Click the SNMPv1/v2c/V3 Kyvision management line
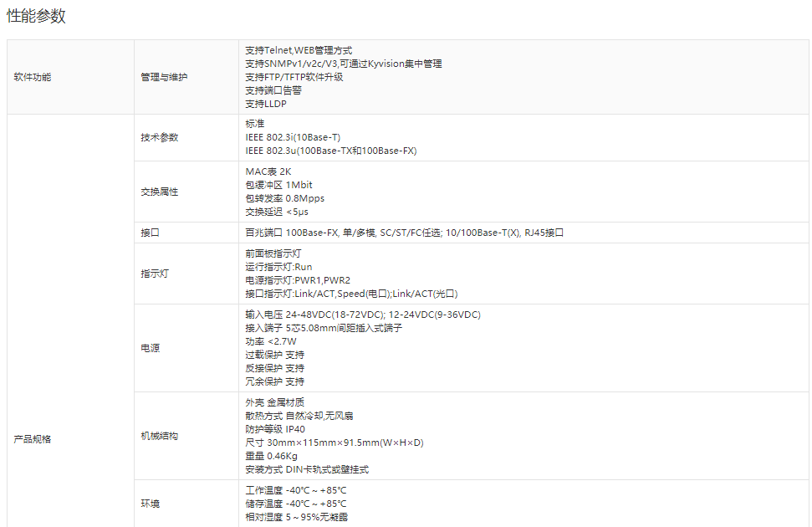Image resolution: width=812 pixels, height=527 pixels. click(x=343, y=64)
